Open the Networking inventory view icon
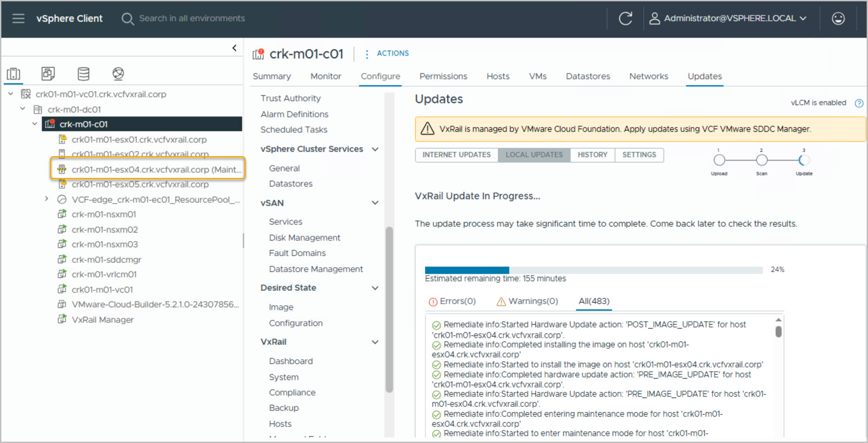Screen dimensions: 868x443 pyautogui.click(x=118, y=74)
